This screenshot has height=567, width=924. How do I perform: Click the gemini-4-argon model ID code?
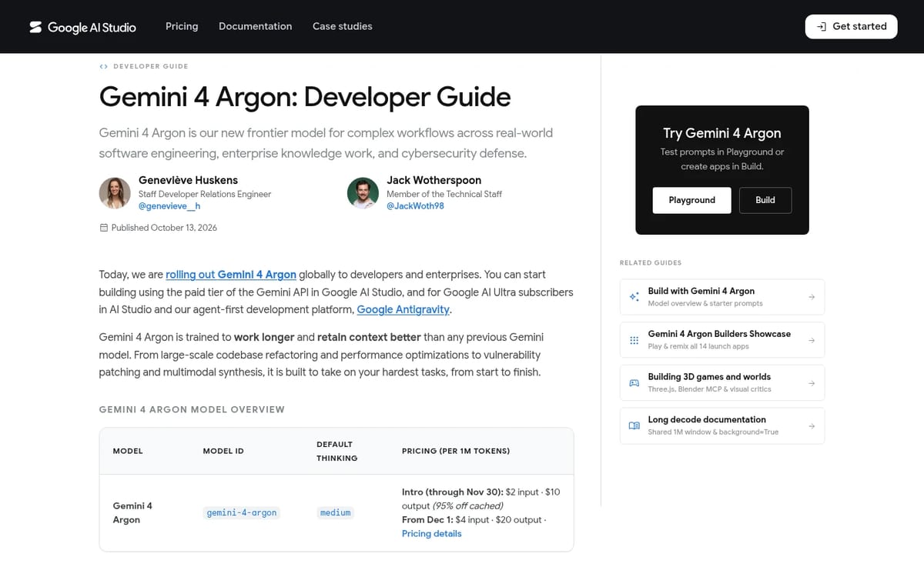(x=241, y=512)
